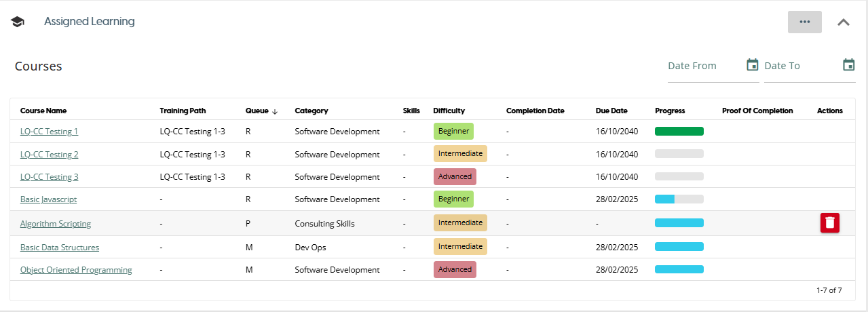This screenshot has height=312, width=868.
Task: Sort by Queue column arrow
Action: (x=275, y=111)
